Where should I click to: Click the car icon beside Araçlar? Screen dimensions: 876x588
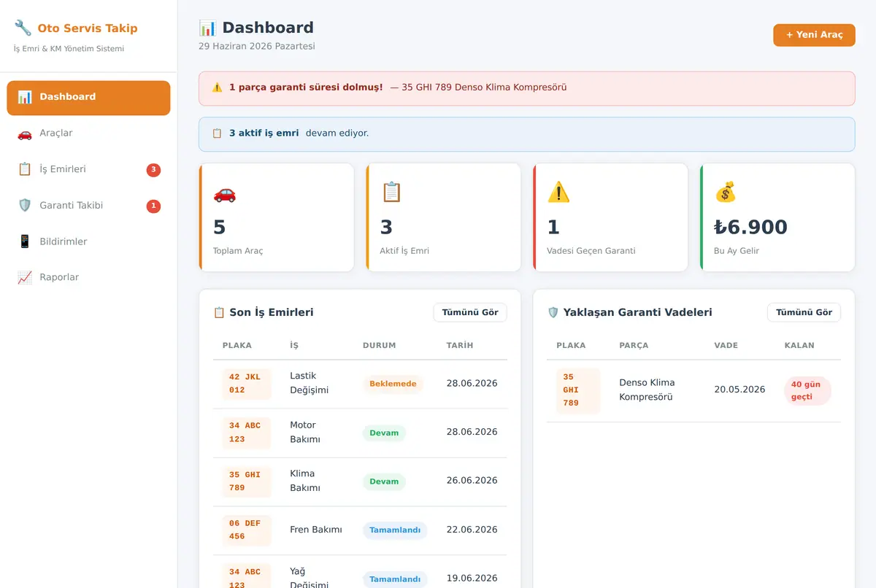[x=25, y=134]
